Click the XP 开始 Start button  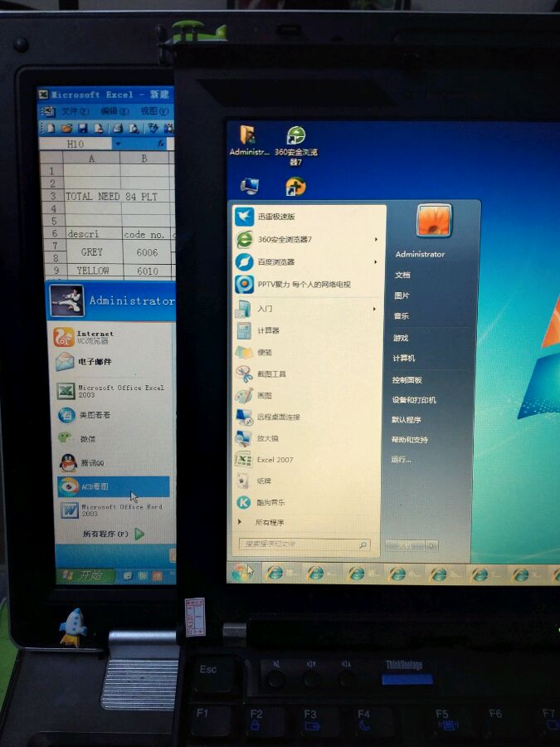(85, 575)
